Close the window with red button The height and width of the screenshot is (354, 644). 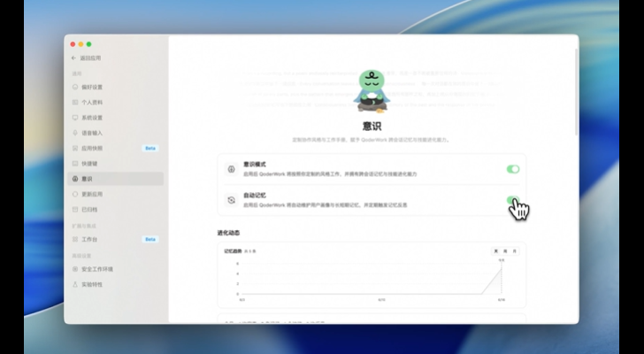[73, 44]
